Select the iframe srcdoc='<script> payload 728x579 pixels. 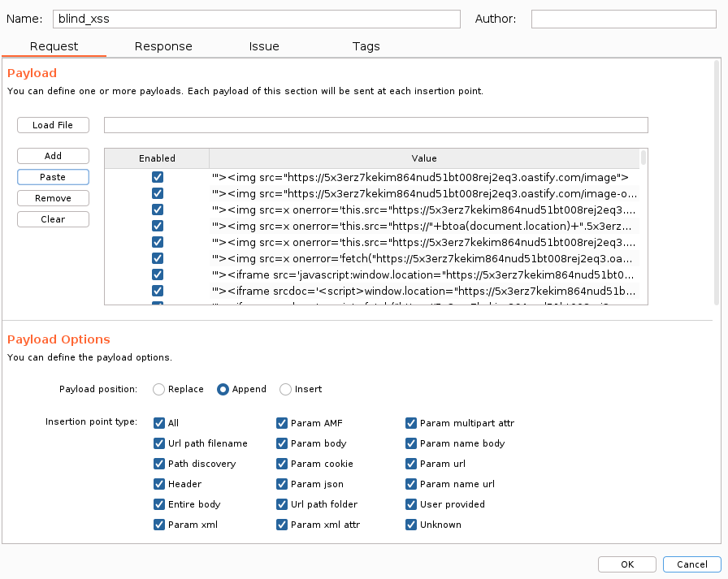(x=424, y=291)
